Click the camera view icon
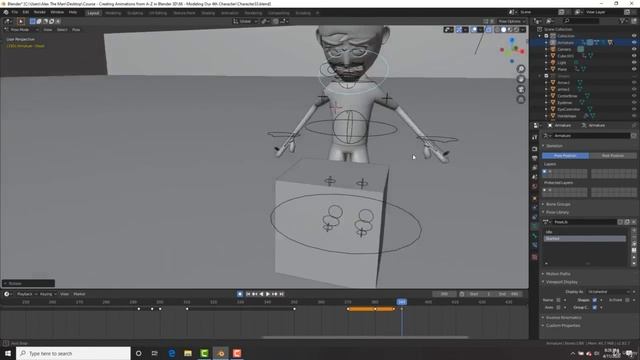Image resolution: width=640 pixels, height=360 pixels. coord(521,89)
